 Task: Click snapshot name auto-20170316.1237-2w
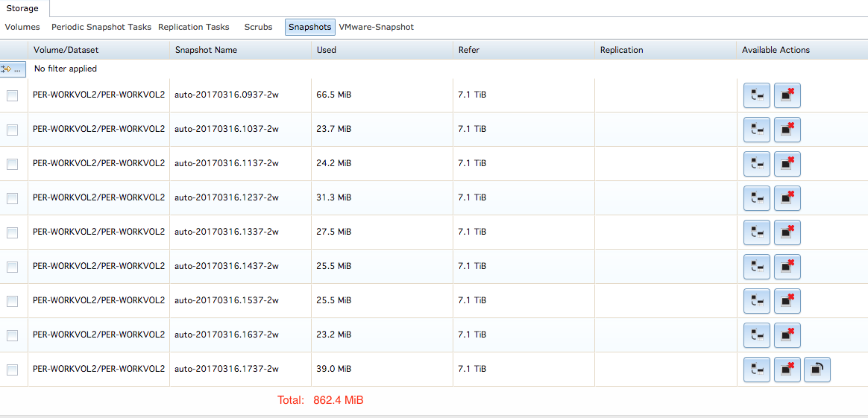[x=227, y=198]
